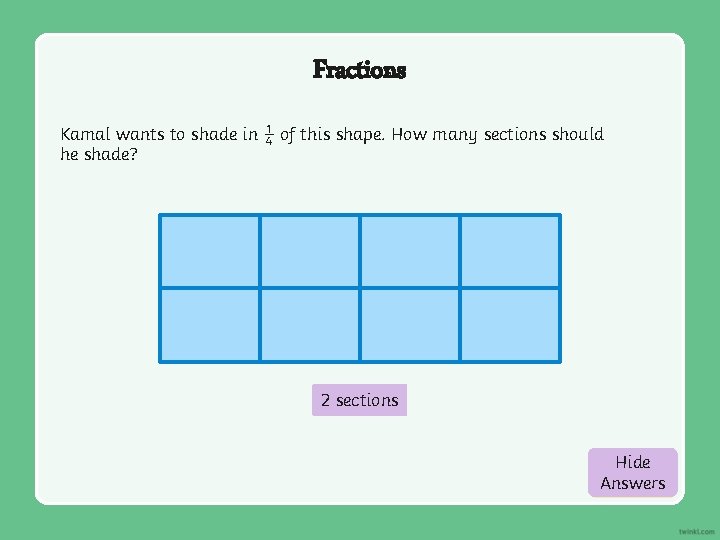The height and width of the screenshot is (540, 720).
Task: Select the second section in the bottom row
Action: click(x=310, y=324)
